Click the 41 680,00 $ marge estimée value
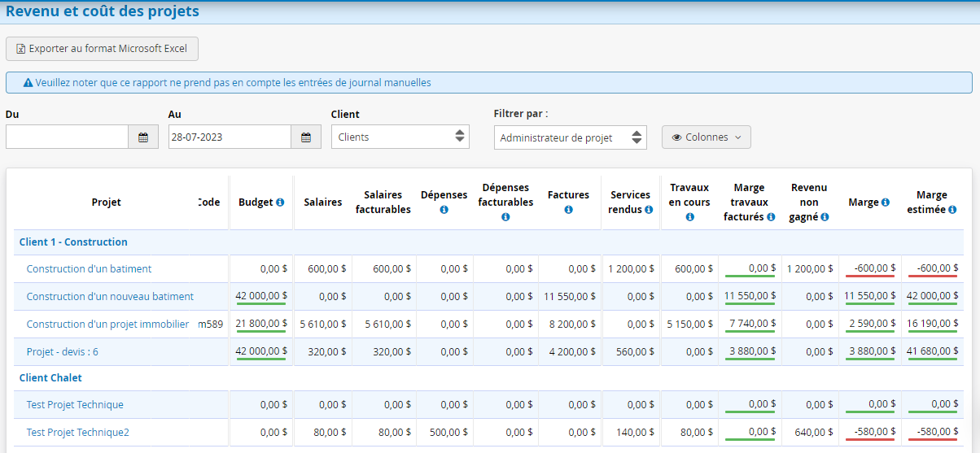This screenshot has width=980, height=453. point(932,351)
